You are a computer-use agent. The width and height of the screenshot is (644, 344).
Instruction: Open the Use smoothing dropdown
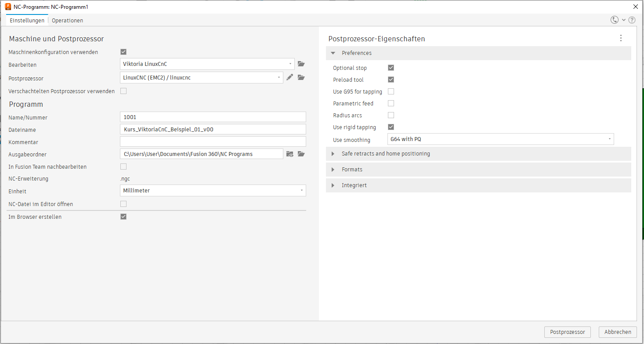tap(501, 139)
